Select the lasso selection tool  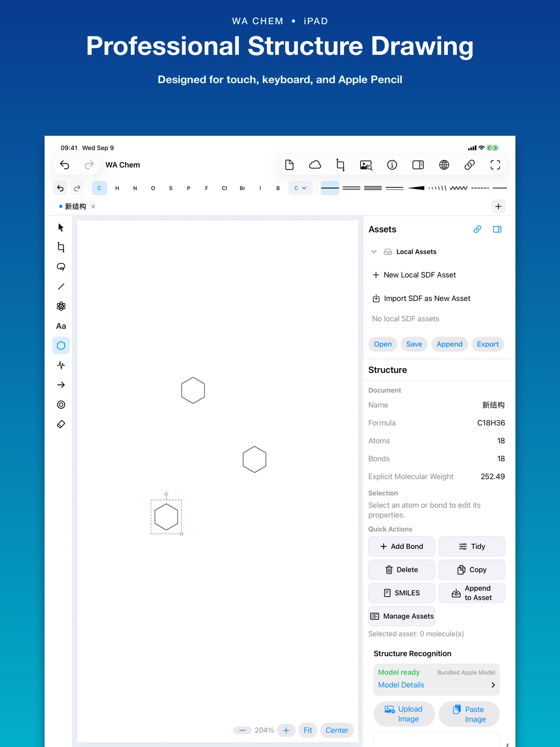pos(61,267)
